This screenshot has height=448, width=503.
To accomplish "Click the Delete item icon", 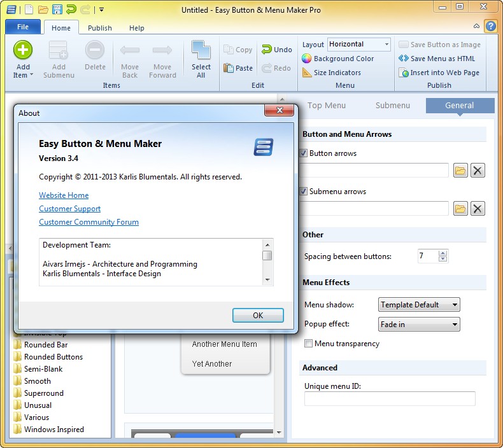I will [95, 50].
